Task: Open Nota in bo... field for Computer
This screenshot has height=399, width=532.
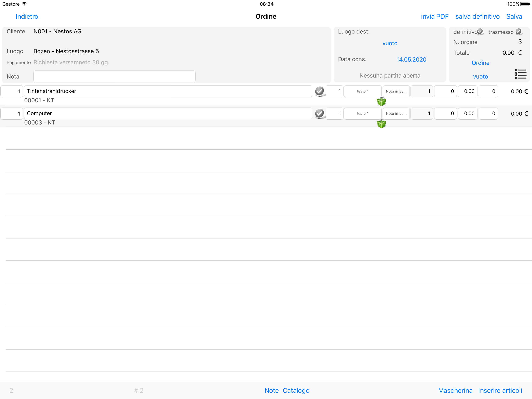Action: [396, 114]
